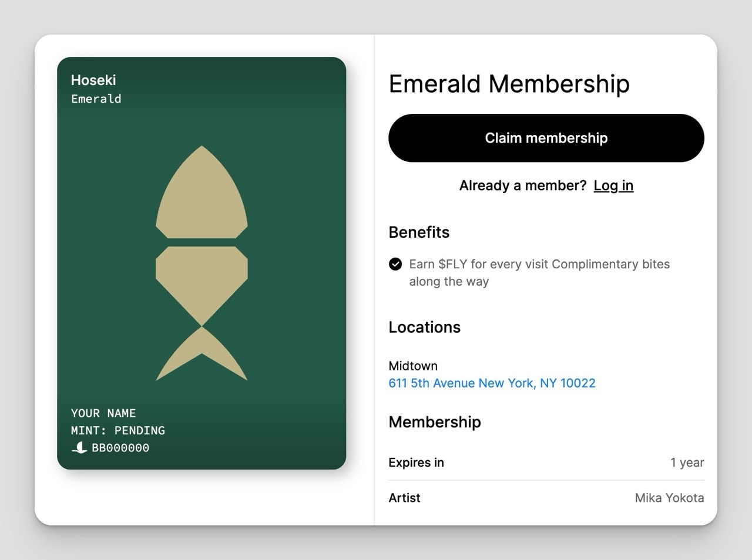Viewport: 752px width, 560px height.
Task: Expand the Benefits section
Action: 418,232
